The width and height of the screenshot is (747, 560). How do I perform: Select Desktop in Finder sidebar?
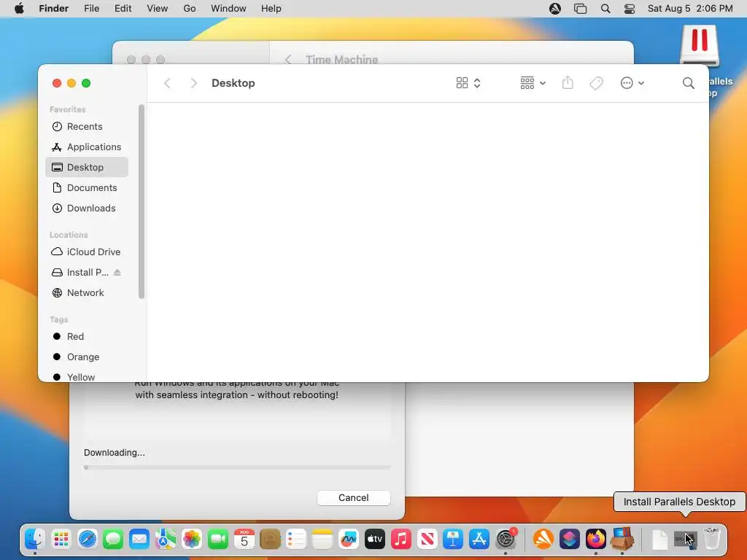[x=87, y=167]
